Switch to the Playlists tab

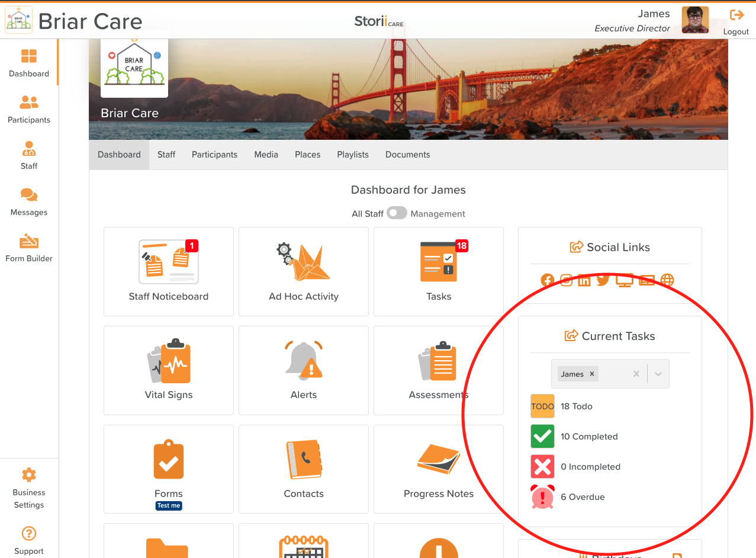click(x=353, y=155)
